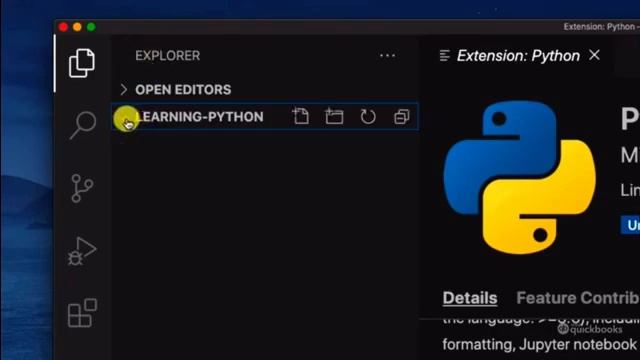Click the Python extension logo
This screenshot has height=360, width=640.
519,178
